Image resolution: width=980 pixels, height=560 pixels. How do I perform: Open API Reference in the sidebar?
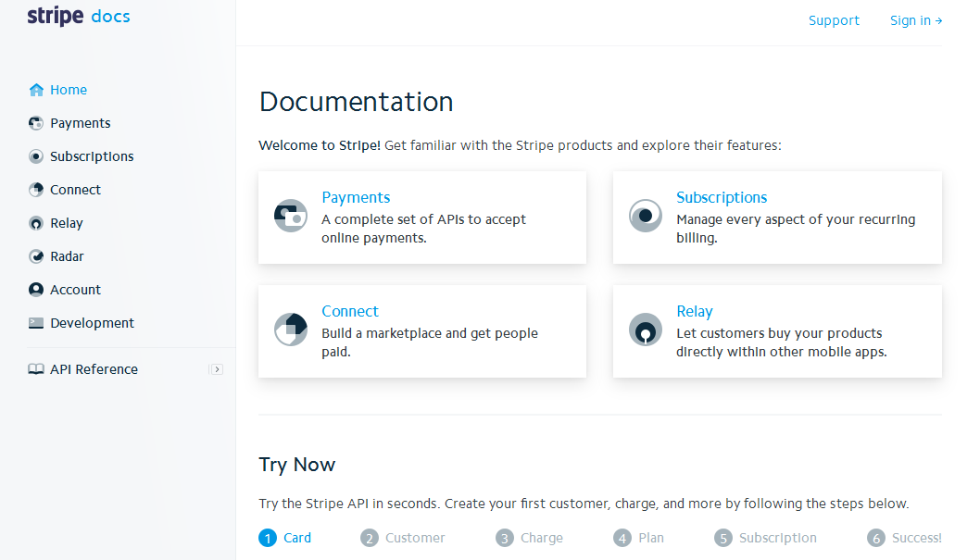coord(94,369)
